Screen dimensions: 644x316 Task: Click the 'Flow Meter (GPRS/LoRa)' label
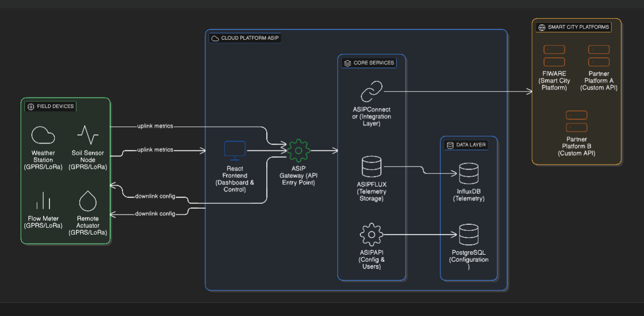pyautogui.click(x=43, y=222)
